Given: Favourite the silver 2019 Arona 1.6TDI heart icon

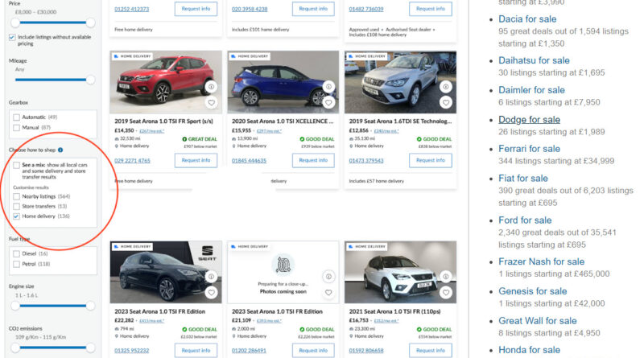Looking at the screenshot, I should click(x=446, y=103).
